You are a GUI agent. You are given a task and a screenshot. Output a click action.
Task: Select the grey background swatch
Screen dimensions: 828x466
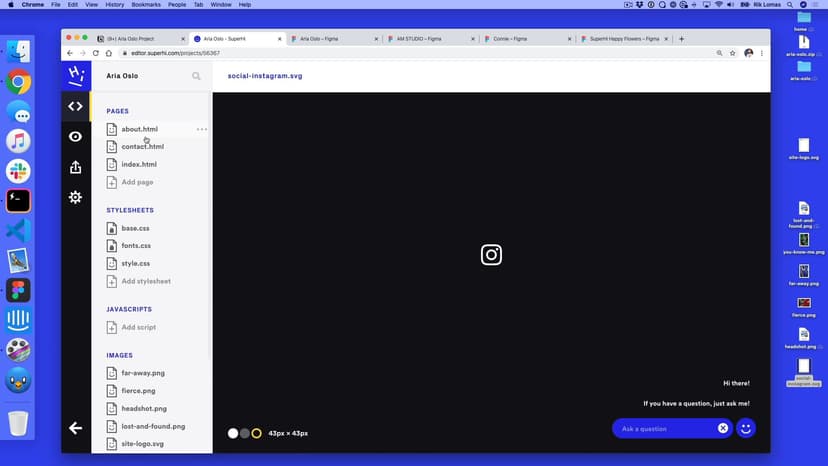[x=245, y=433]
